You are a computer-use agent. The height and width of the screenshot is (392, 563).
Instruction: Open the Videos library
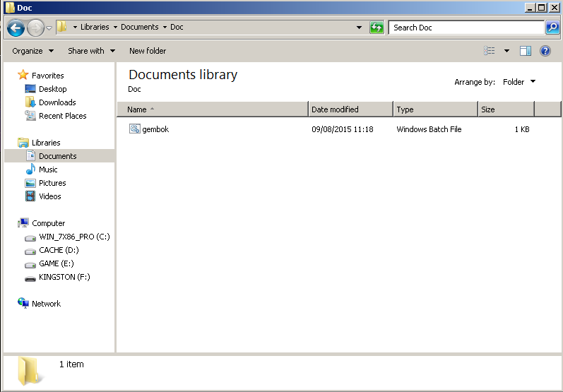pos(50,196)
